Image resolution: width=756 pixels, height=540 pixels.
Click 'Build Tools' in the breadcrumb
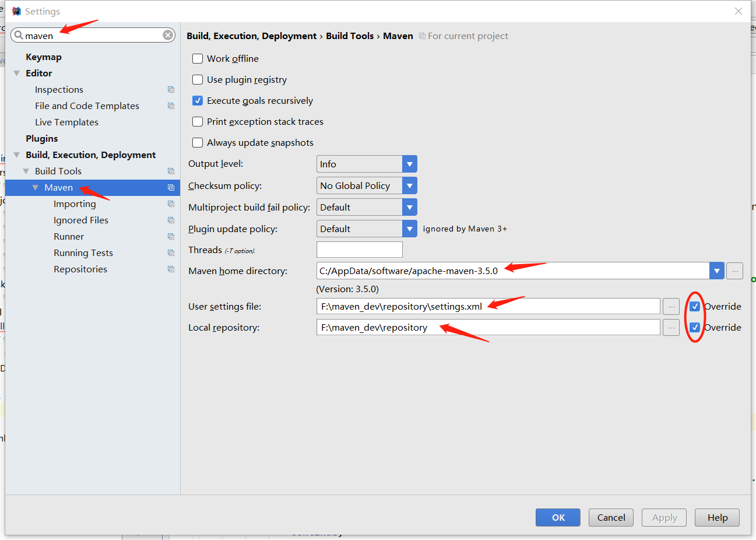[350, 36]
